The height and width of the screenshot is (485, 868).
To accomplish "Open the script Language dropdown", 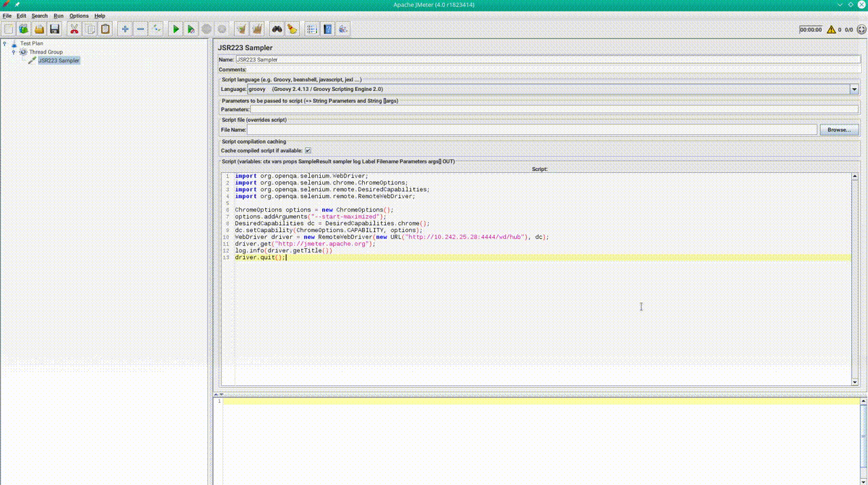I will [854, 89].
